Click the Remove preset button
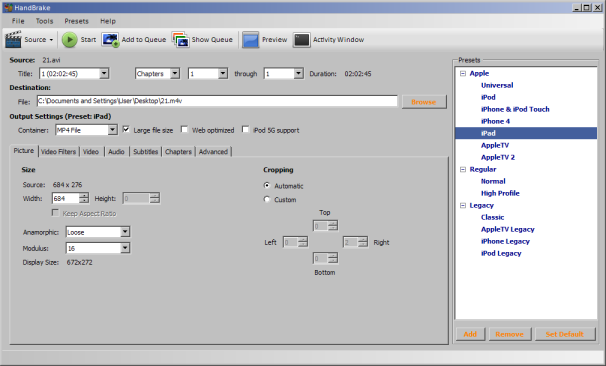Viewport: 606px width, 366px height. pos(510,334)
